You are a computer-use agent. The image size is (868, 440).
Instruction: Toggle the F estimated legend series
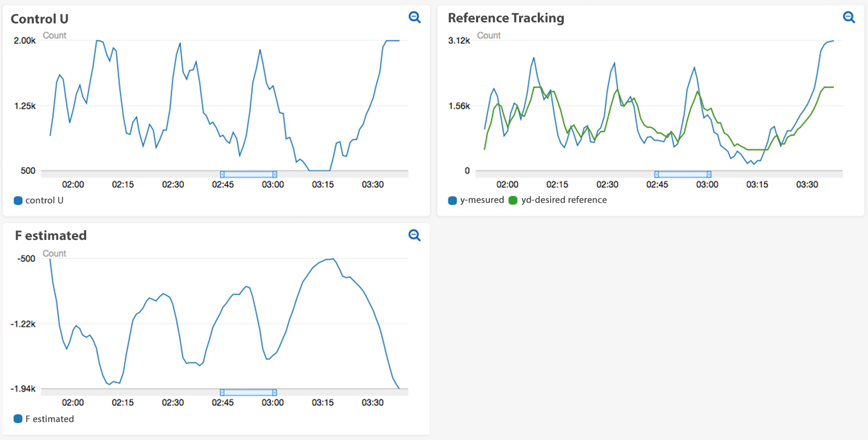[44, 419]
